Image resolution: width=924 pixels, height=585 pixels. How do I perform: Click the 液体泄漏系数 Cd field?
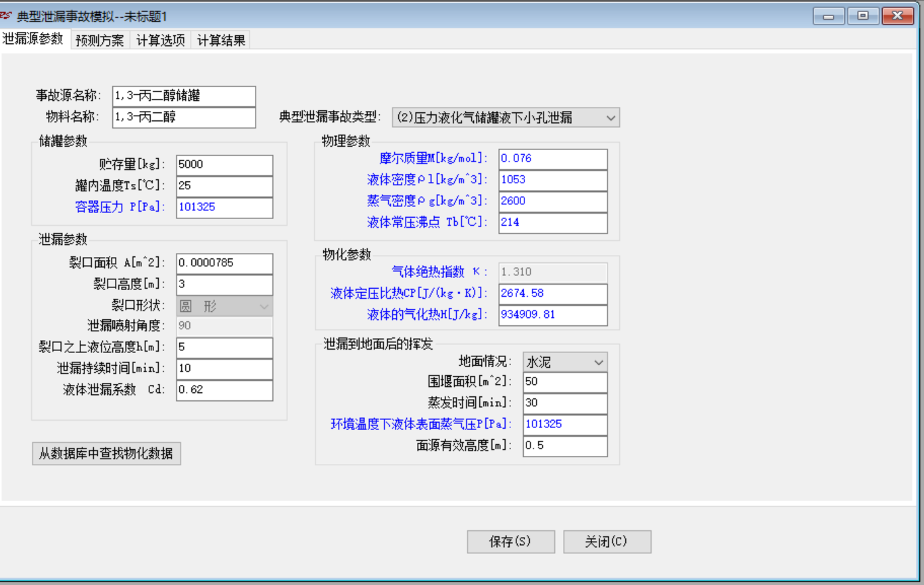tap(224, 390)
